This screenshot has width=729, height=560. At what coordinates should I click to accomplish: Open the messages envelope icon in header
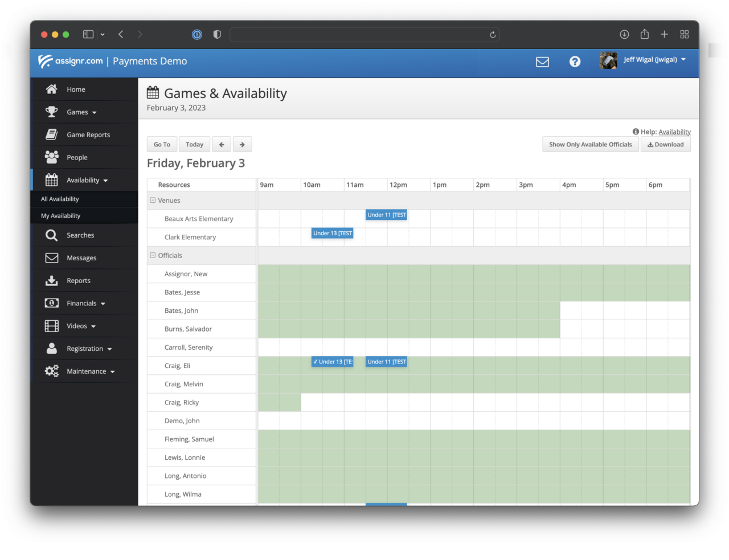[x=542, y=62]
